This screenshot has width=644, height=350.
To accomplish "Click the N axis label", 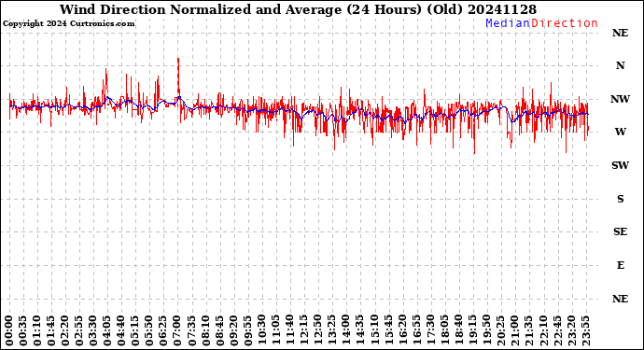I will (620, 65).
